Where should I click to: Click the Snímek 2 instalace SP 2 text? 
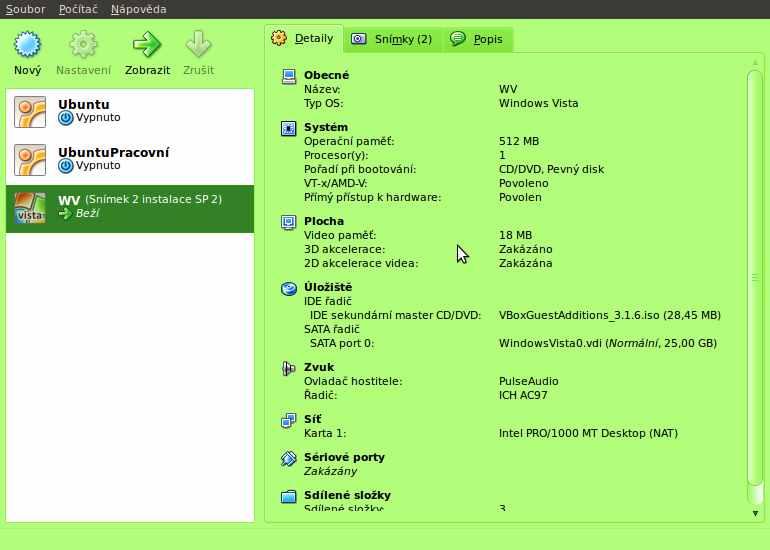point(153,199)
